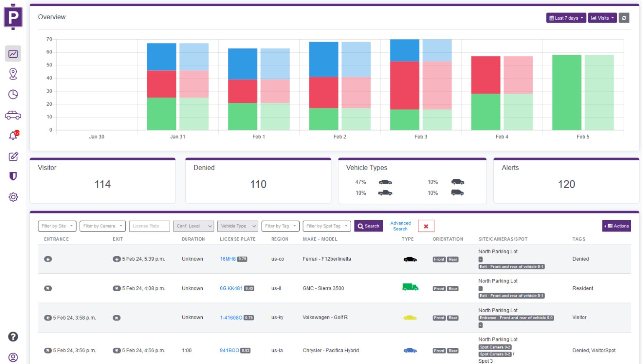Open the alerts bell icon with badge
642x364 pixels.
(13, 135)
